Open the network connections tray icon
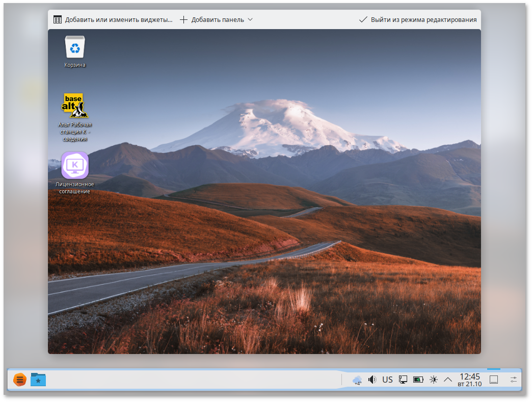The width and height of the screenshot is (532, 402). coord(403,380)
